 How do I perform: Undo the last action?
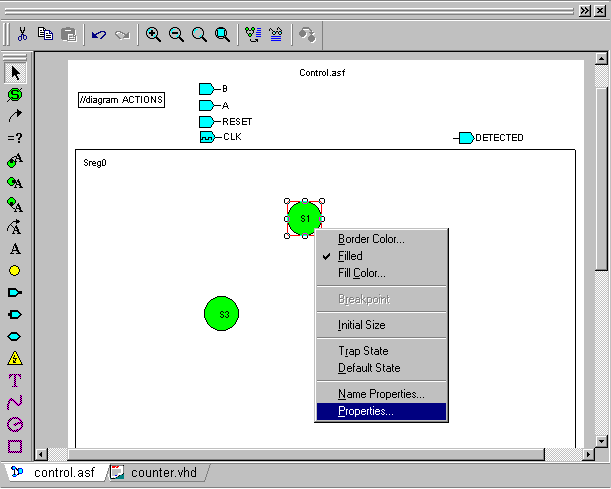[98, 34]
